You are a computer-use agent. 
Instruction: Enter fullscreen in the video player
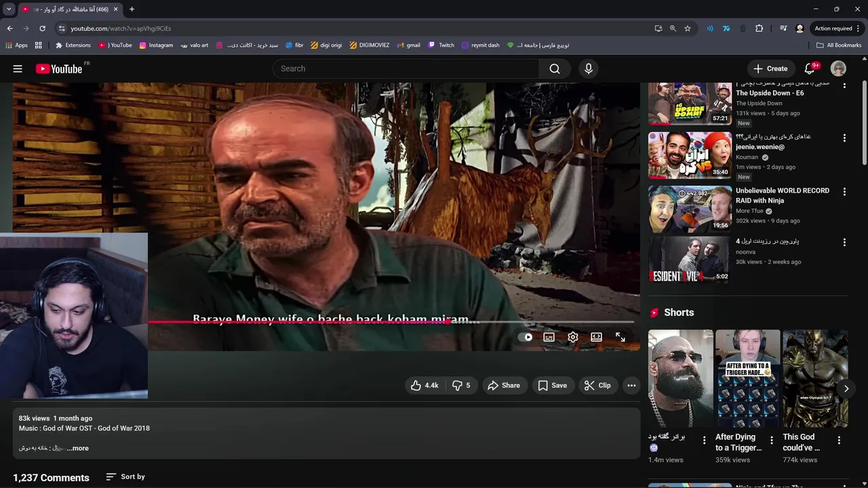[620, 337]
